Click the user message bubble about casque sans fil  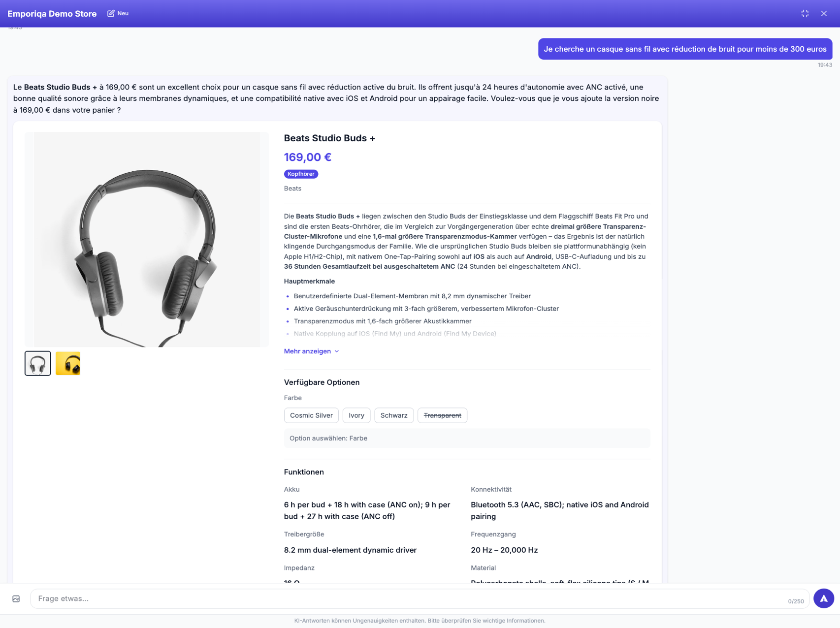pos(685,49)
